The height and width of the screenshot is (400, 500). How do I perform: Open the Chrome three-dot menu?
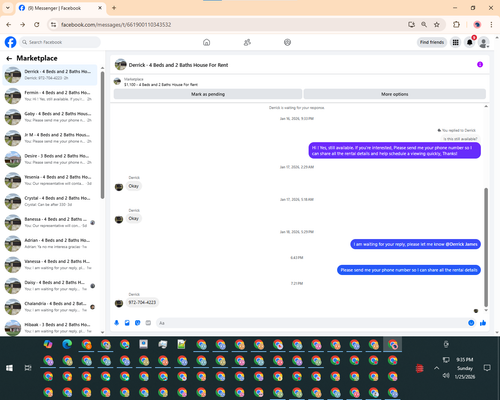click(491, 25)
